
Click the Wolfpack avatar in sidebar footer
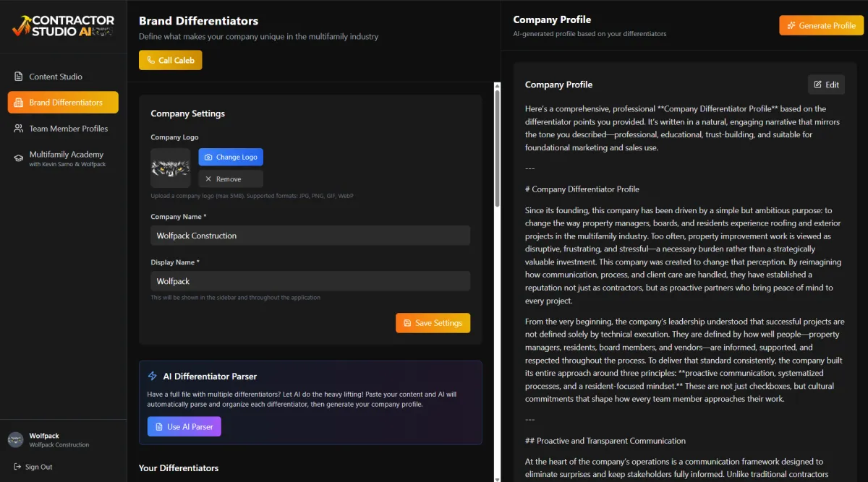click(x=15, y=439)
